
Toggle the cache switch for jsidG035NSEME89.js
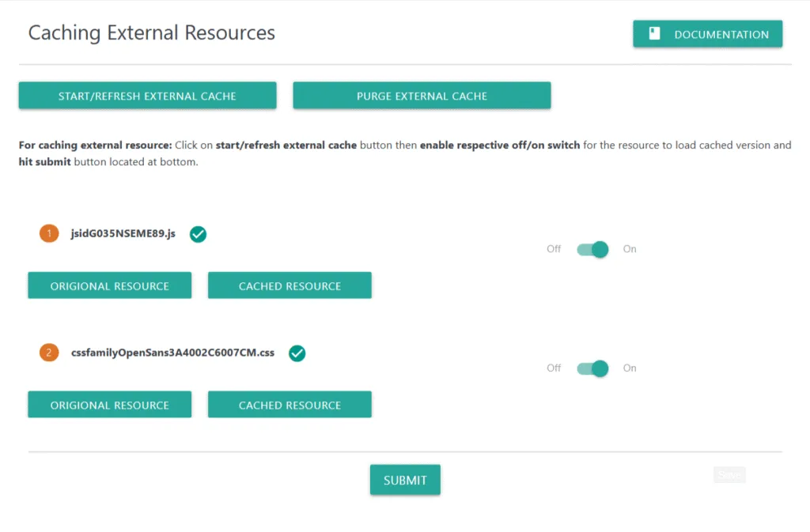tap(592, 249)
